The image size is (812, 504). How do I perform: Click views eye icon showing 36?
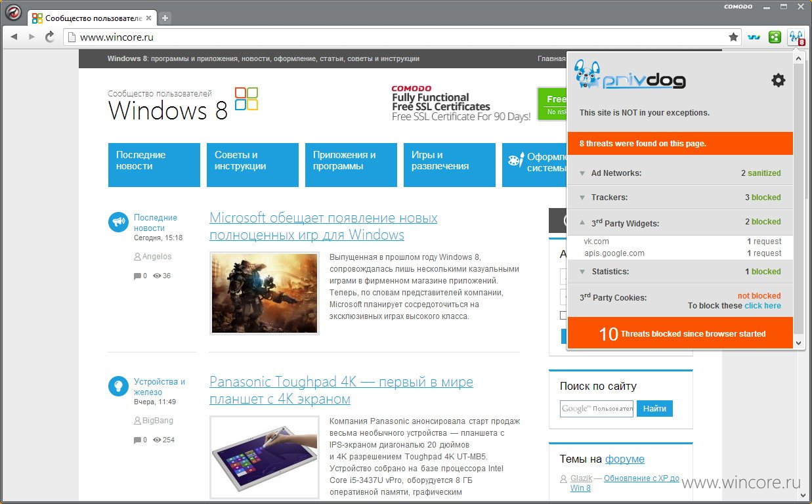pyautogui.click(x=157, y=276)
